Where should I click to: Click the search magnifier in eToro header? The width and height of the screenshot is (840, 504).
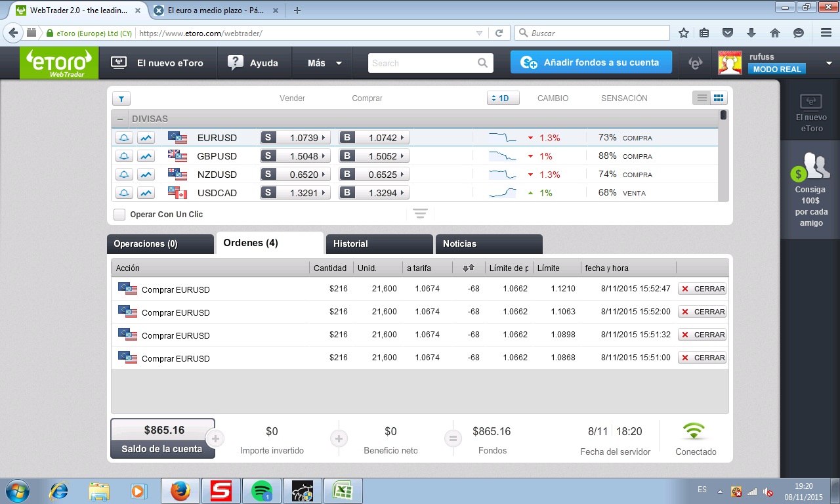click(x=483, y=63)
